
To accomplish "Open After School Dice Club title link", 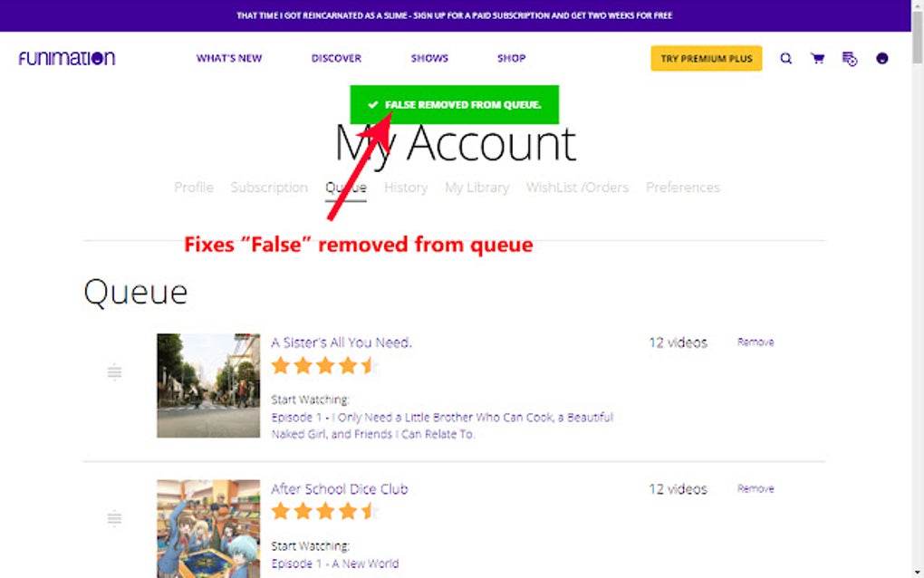I will (x=340, y=489).
